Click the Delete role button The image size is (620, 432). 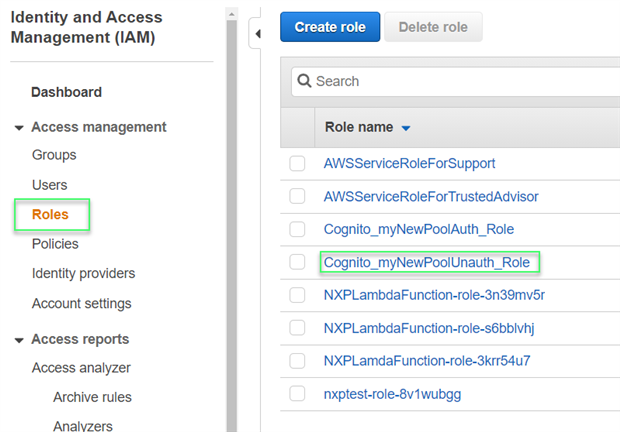[x=433, y=27]
